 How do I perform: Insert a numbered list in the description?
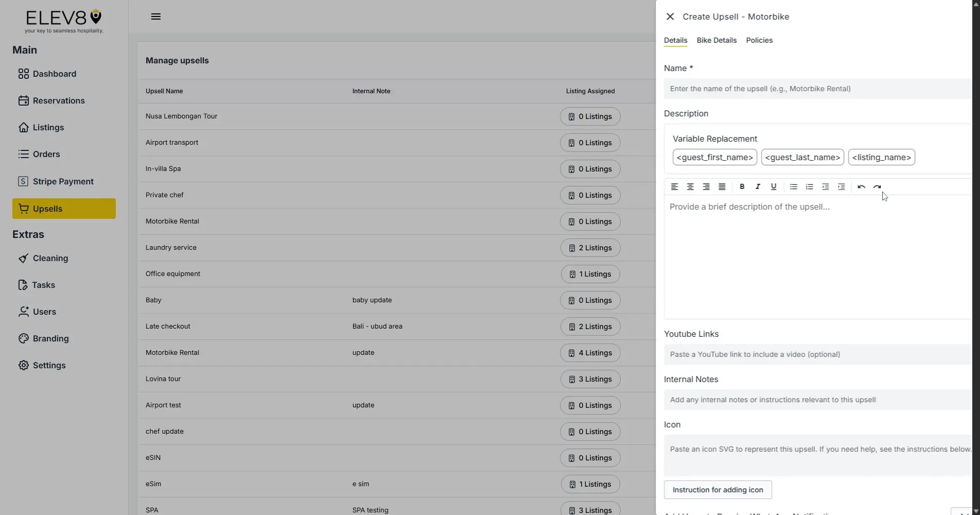coord(809,186)
